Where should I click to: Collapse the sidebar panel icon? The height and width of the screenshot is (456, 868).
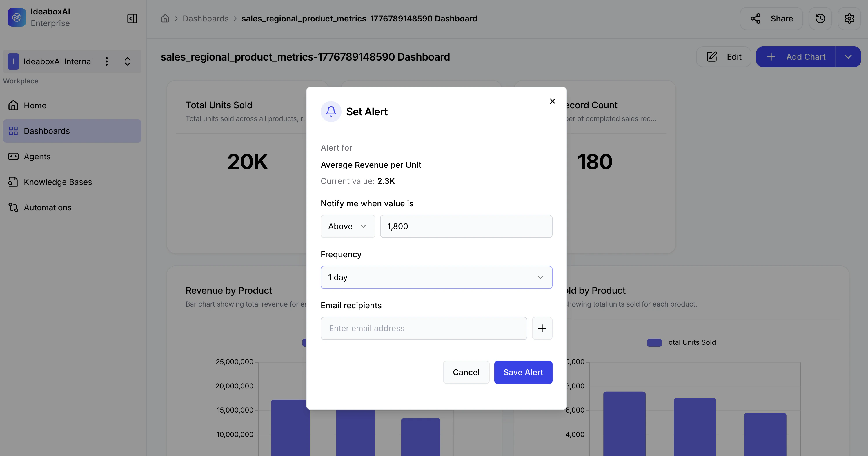(x=132, y=19)
